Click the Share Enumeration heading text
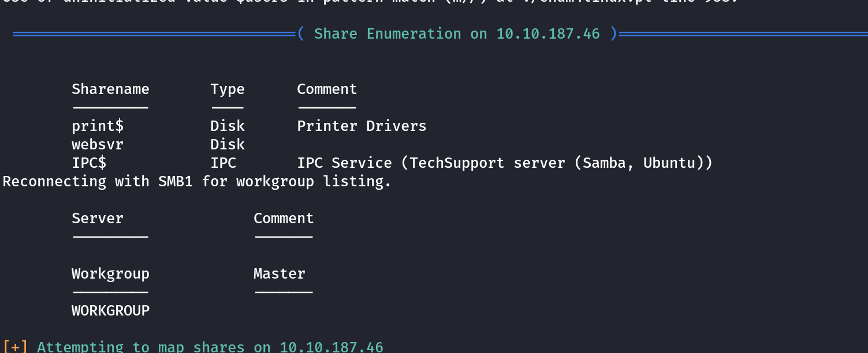The width and height of the screenshot is (868, 353). (388, 34)
